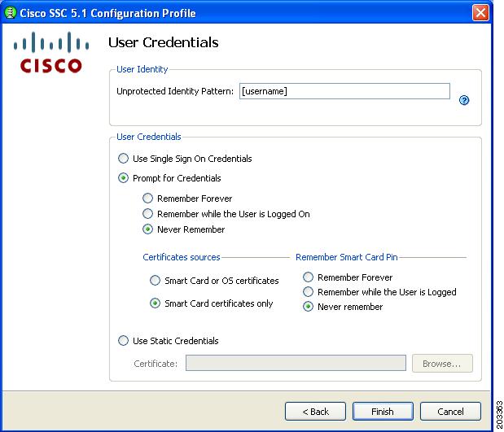Cancel the configuration profile wizard
The image size is (504, 432).
coord(450,412)
